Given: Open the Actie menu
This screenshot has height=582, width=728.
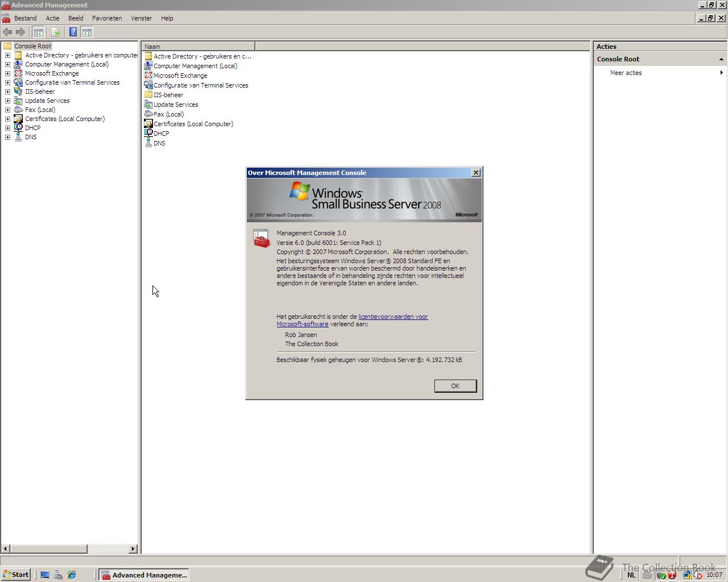Looking at the screenshot, I should 52,18.
